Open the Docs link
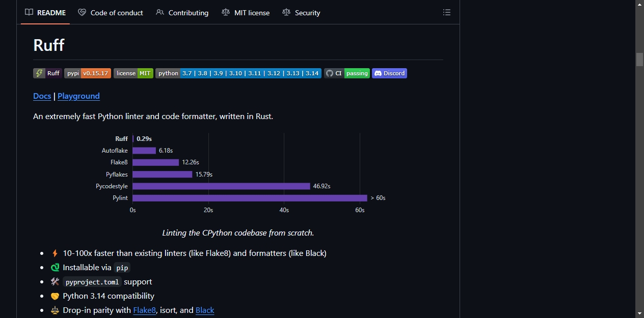 [x=42, y=96]
